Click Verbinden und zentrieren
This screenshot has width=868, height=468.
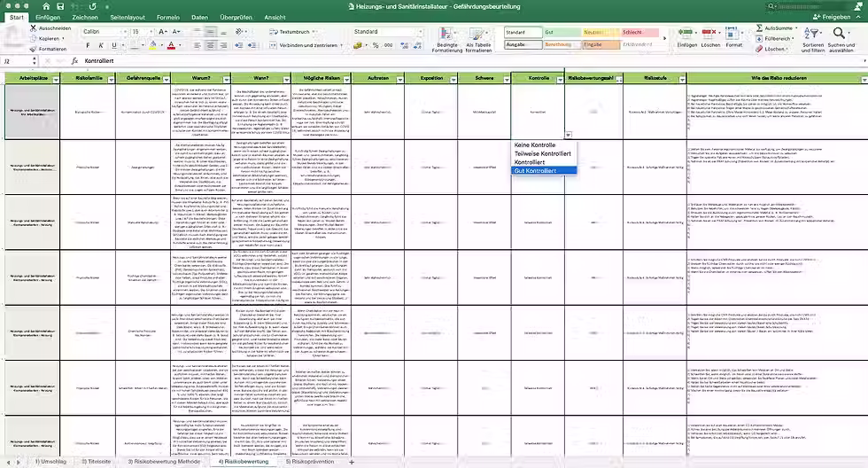(x=303, y=45)
